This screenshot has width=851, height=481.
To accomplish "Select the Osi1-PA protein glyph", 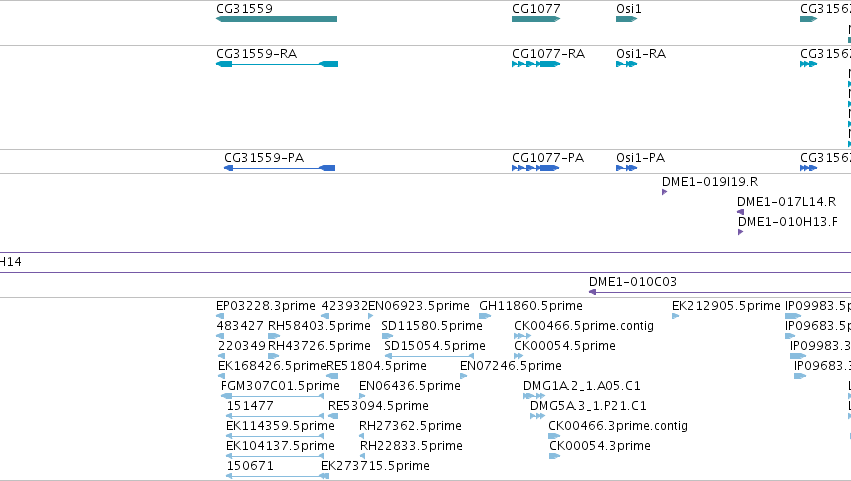I will [626, 168].
